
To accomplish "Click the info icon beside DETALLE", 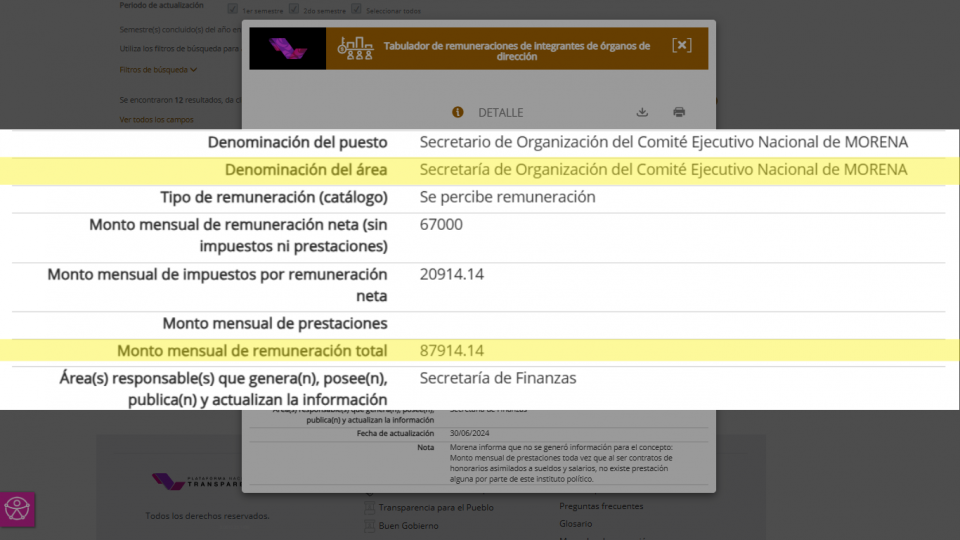I will tap(458, 112).
